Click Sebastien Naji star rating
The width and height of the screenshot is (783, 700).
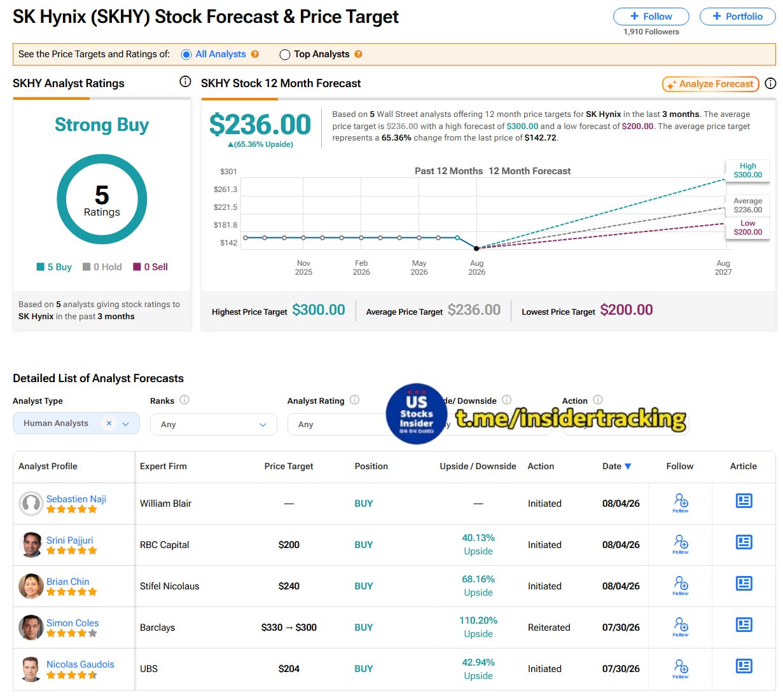[72, 509]
